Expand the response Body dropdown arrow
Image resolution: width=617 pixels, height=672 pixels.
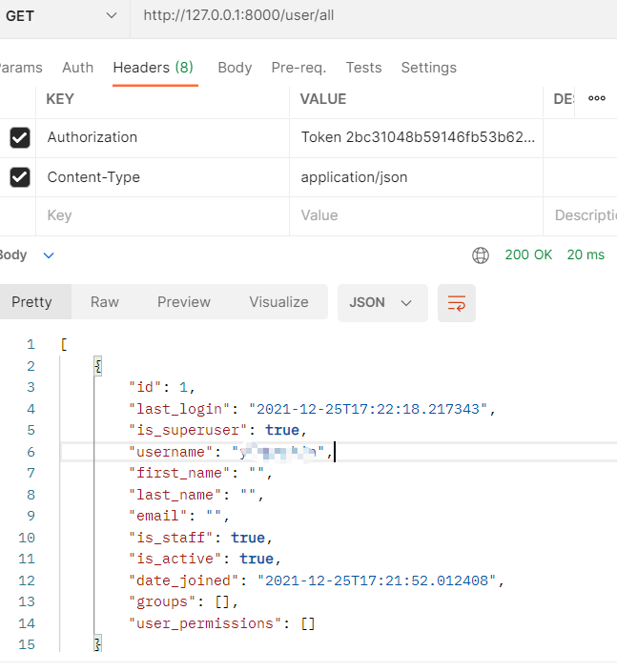point(49,255)
